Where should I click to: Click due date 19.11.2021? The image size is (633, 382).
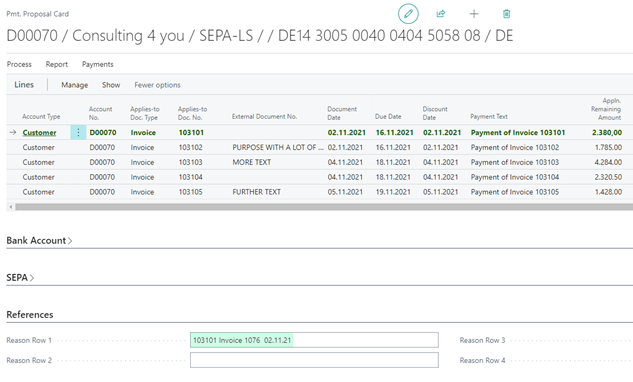393,192
